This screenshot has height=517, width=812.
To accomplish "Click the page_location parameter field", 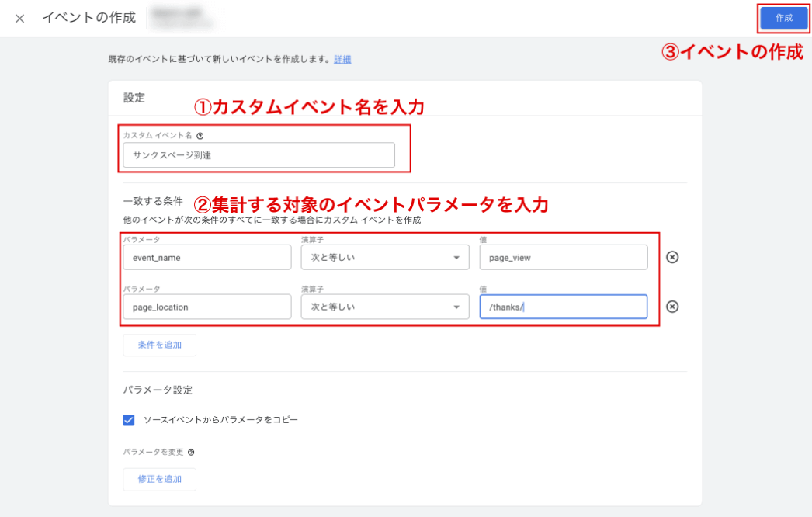I will (206, 307).
